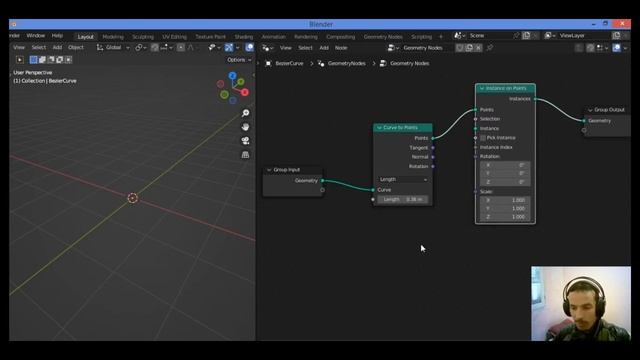
Task: Add a workspace with the plus icon
Action: tap(440, 37)
